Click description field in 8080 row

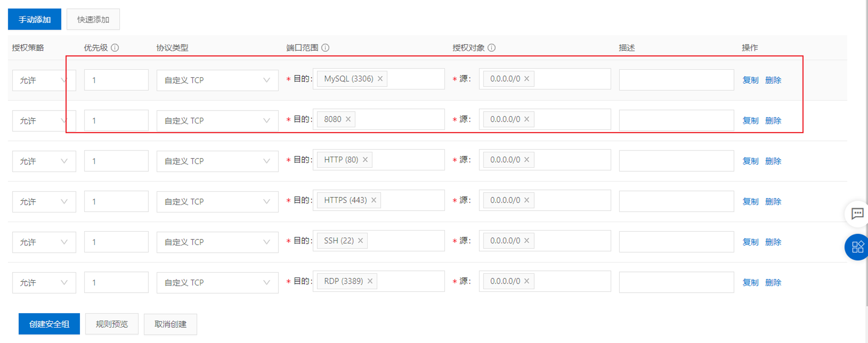point(677,121)
